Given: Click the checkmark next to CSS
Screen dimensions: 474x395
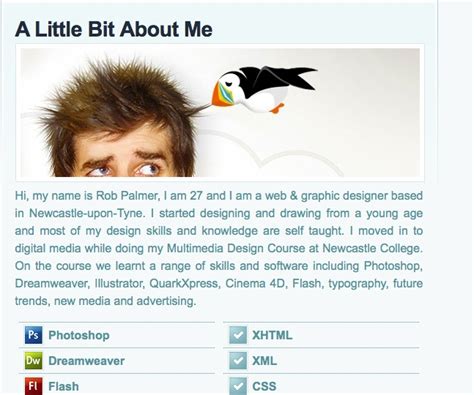Looking at the screenshot, I should [x=238, y=386].
